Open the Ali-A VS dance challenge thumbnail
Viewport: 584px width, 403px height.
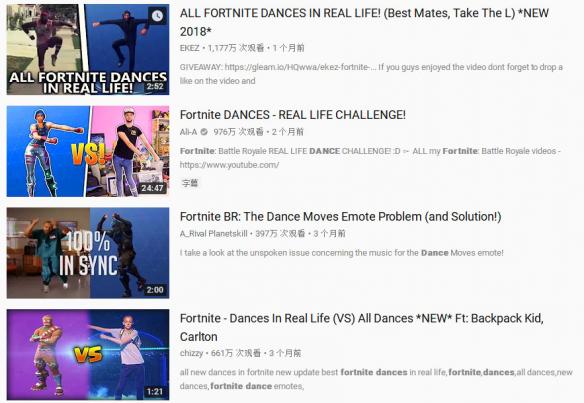point(88,151)
